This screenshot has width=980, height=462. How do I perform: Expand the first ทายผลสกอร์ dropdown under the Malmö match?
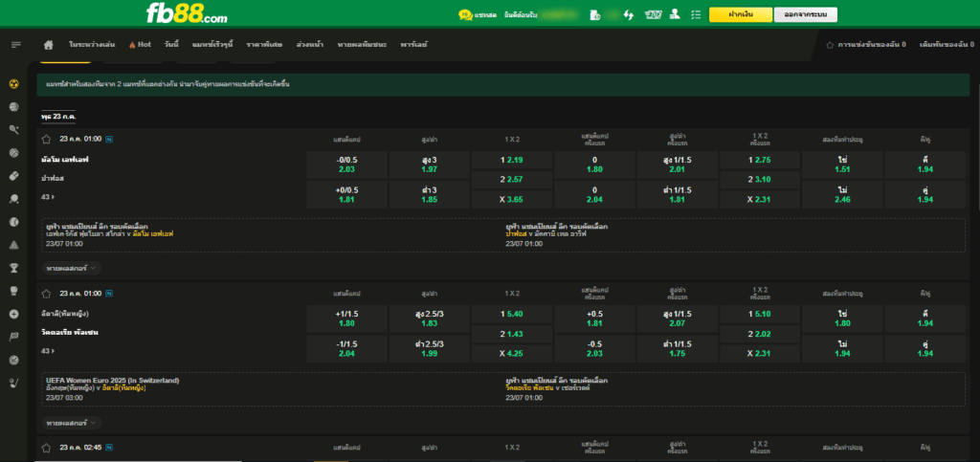click(x=72, y=268)
